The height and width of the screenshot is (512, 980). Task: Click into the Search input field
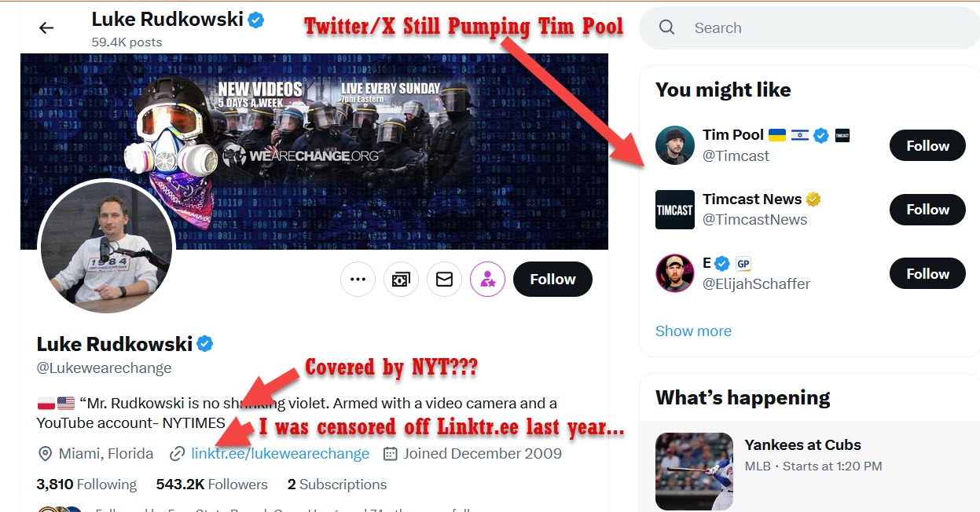point(817,28)
